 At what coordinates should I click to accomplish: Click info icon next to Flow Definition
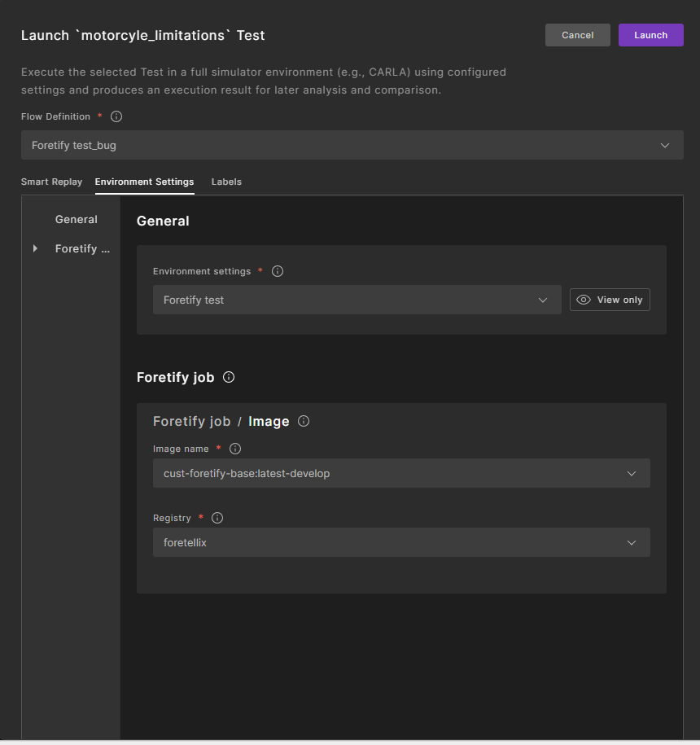coord(116,116)
